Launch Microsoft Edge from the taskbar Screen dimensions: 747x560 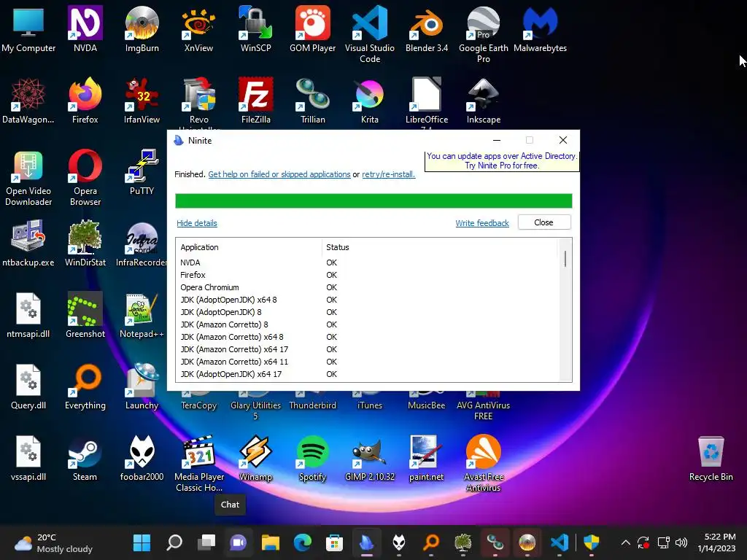pos(303,542)
